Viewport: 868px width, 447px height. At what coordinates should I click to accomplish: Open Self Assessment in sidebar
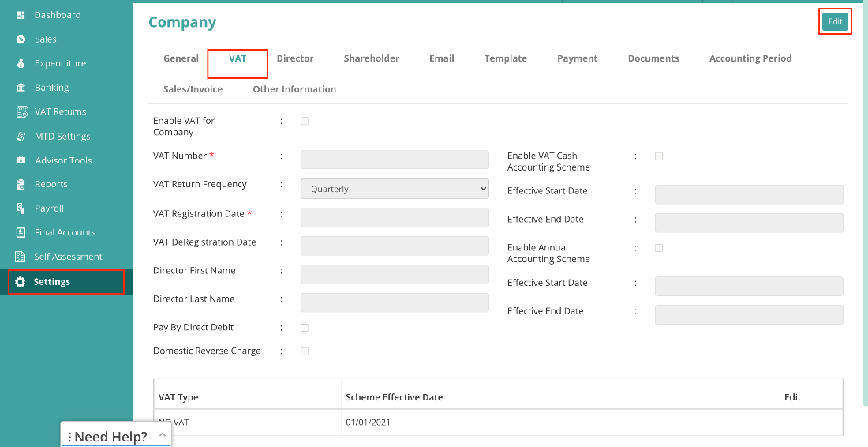coord(68,257)
